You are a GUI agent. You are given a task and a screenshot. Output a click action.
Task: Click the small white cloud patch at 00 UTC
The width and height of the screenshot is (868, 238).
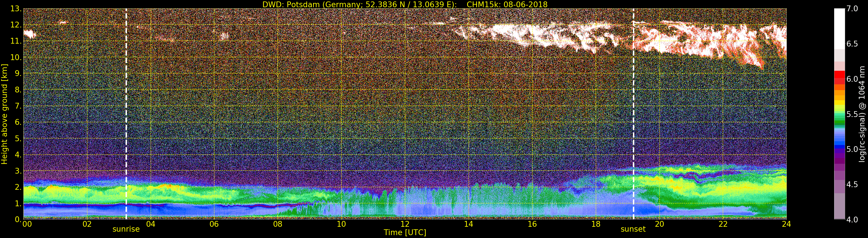click(30, 34)
